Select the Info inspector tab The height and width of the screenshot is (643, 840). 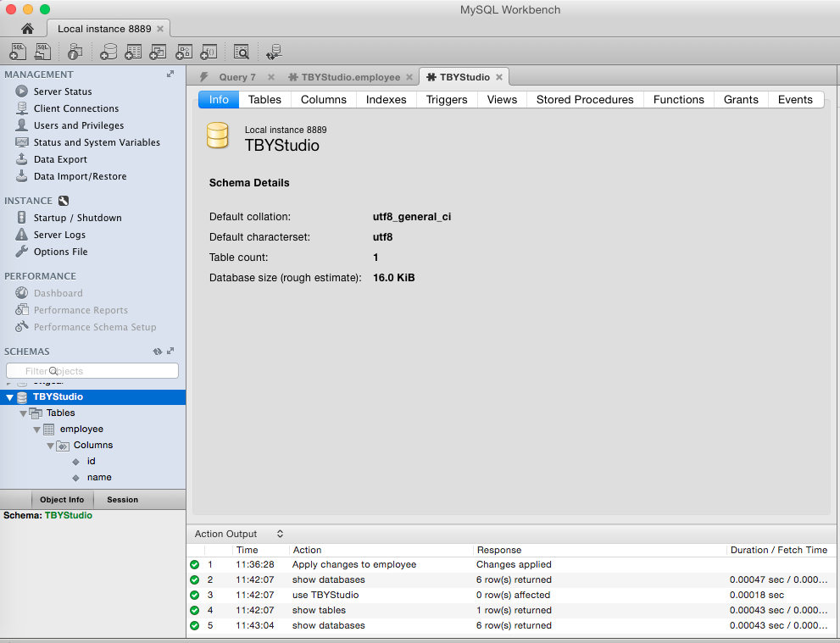click(x=219, y=100)
